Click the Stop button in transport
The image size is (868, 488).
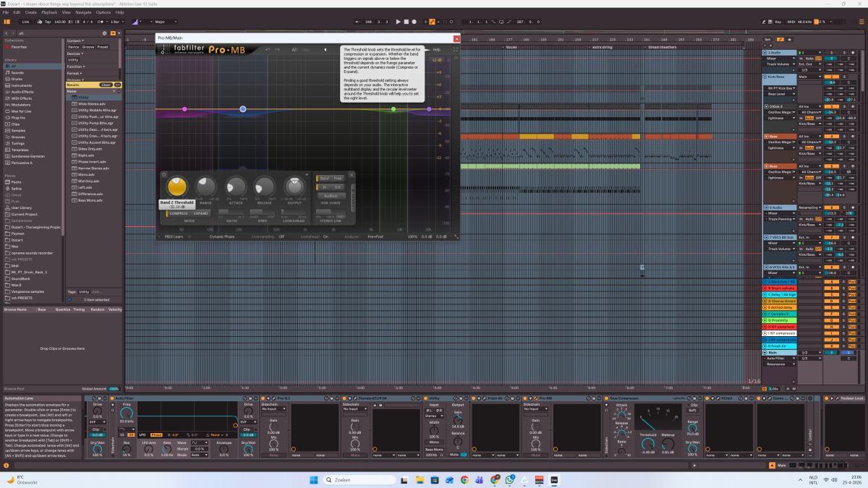pos(408,22)
